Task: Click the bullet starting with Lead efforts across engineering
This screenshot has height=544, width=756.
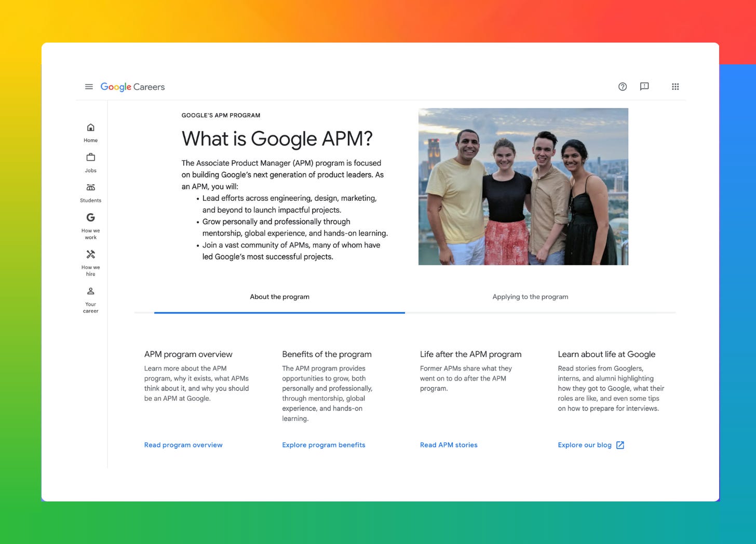Action: pyautogui.click(x=289, y=204)
